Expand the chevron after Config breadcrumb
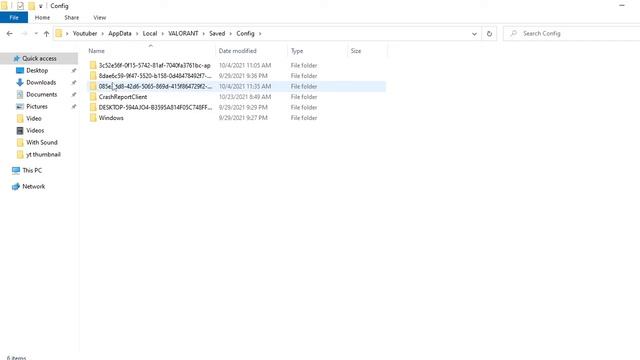This screenshot has width=640, height=360. coord(260,33)
